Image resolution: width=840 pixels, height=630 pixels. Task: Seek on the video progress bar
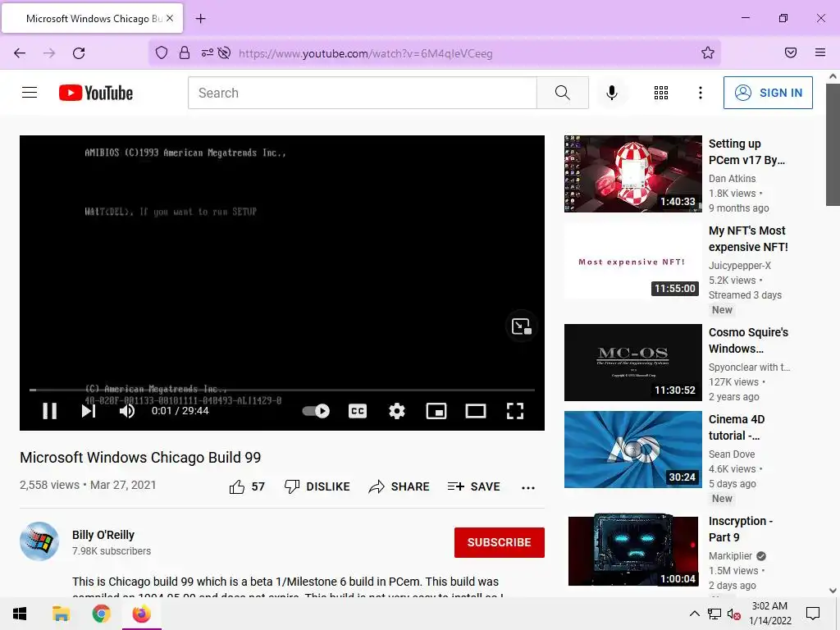(x=282, y=390)
